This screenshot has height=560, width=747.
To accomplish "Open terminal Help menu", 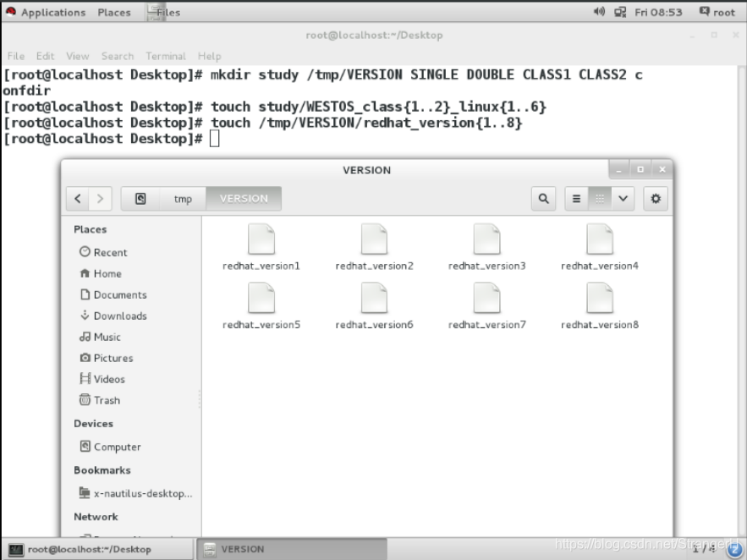I will tap(209, 56).
